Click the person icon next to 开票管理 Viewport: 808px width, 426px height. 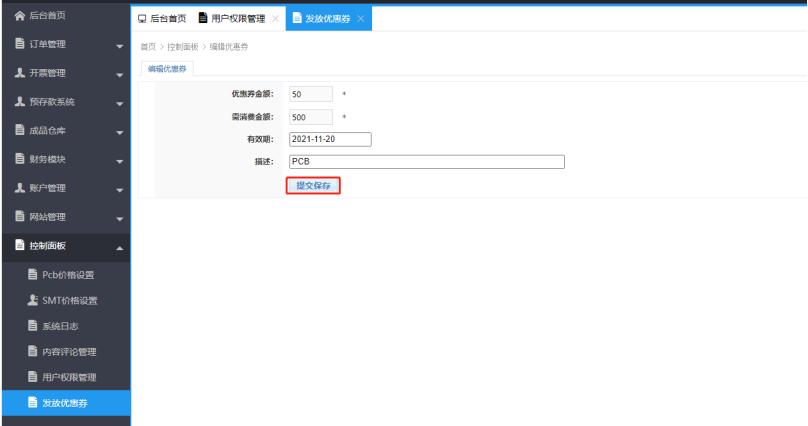pos(19,73)
